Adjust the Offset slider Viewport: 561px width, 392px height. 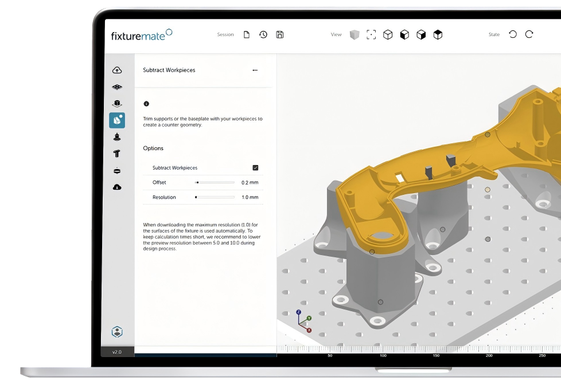coord(197,183)
